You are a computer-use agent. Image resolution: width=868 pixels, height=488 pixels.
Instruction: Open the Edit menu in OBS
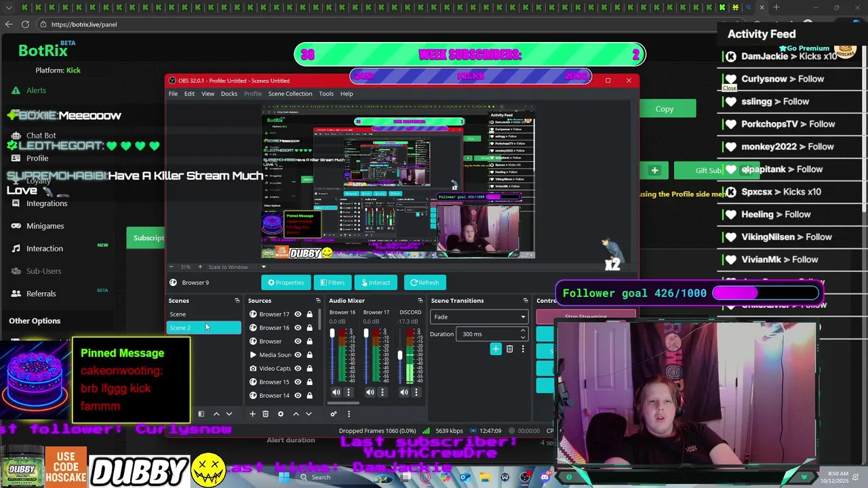[x=189, y=94]
